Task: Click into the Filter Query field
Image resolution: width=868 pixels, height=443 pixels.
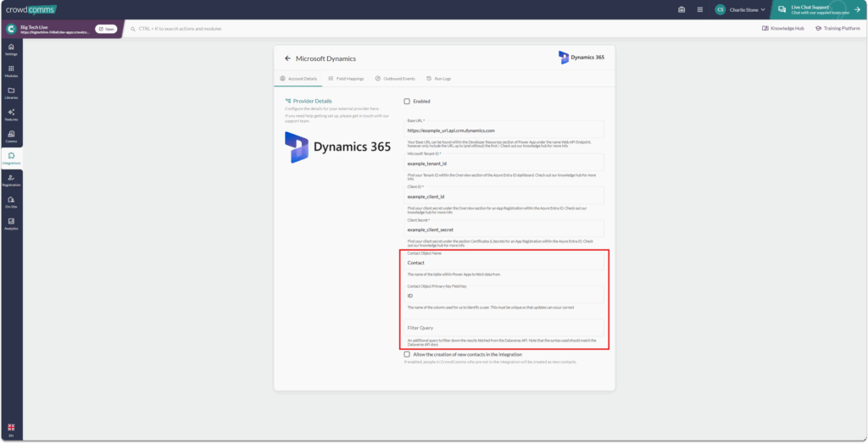Action: pyautogui.click(x=504, y=327)
